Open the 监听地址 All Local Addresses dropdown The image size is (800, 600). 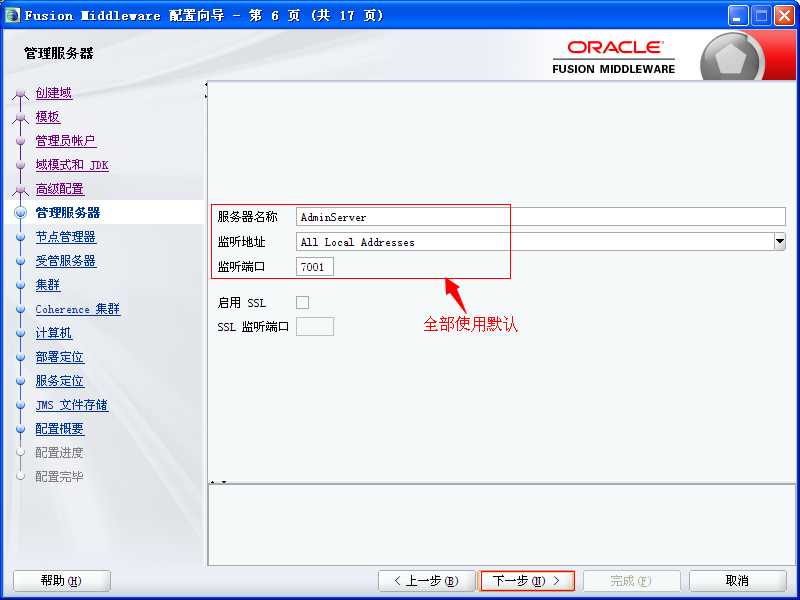point(541,242)
